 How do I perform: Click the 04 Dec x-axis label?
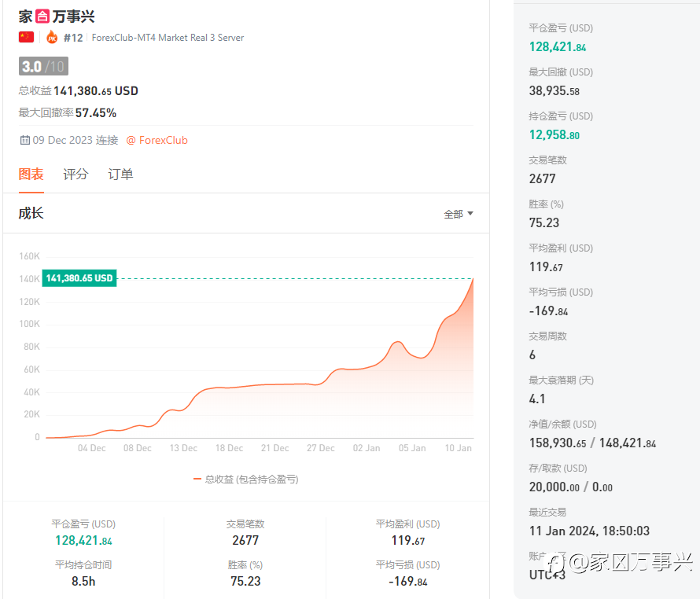click(91, 448)
